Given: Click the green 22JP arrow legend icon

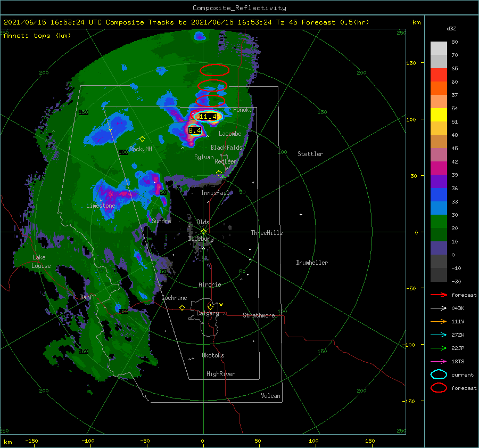Looking at the screenshot, I should pos(439,348).
